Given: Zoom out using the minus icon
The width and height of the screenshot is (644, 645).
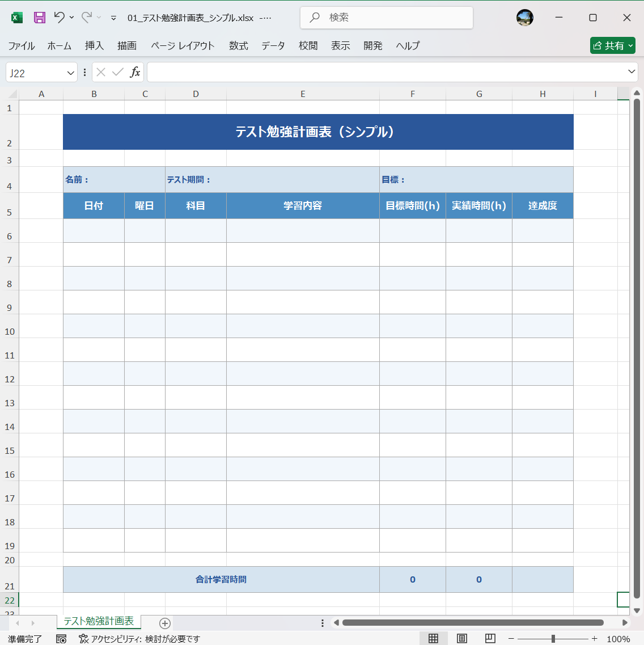Looking at the screenshot, I should tap(510, 638).
